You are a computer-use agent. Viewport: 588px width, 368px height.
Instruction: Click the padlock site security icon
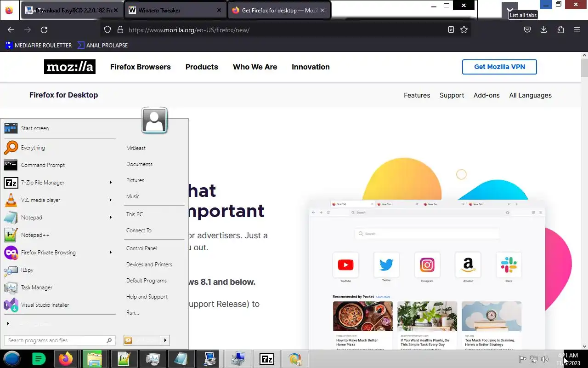[x=120, y=29]
